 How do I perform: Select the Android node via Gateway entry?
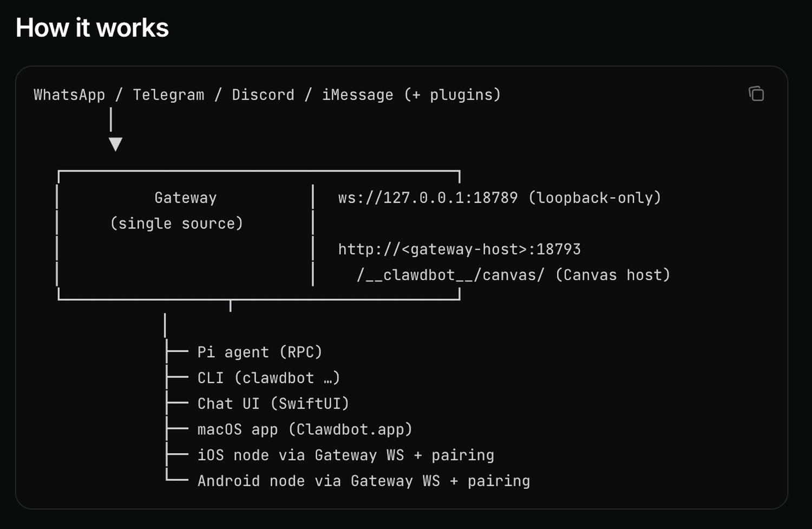[x=363, y=481]
